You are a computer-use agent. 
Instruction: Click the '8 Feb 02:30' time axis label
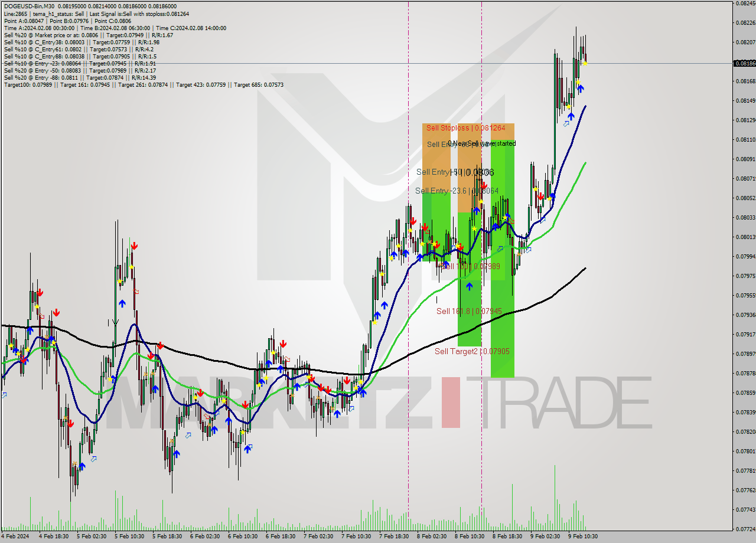click(x=431, y=537)
